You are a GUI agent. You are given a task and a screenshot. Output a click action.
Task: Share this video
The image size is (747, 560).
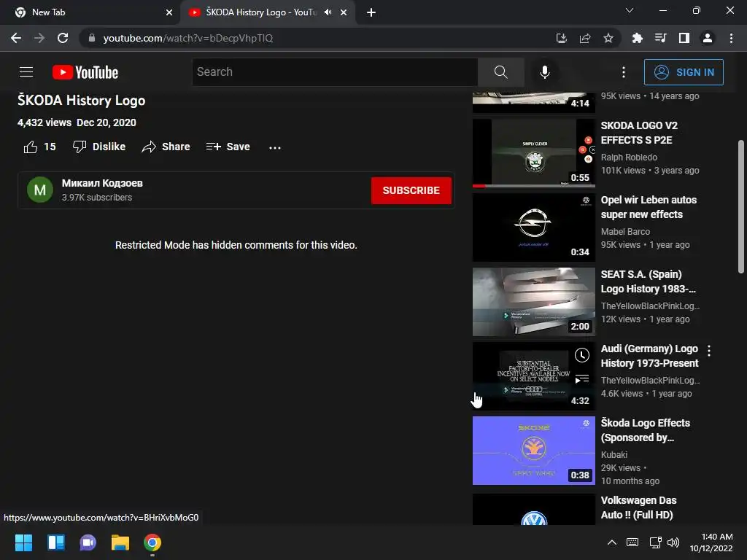pyautogui.click(x=166, y=147)
